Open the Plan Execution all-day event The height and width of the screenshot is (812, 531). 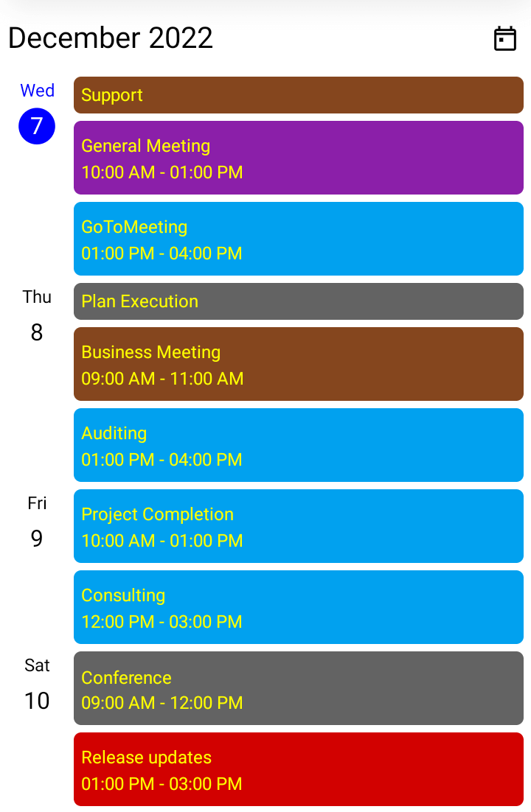[298, 301]
